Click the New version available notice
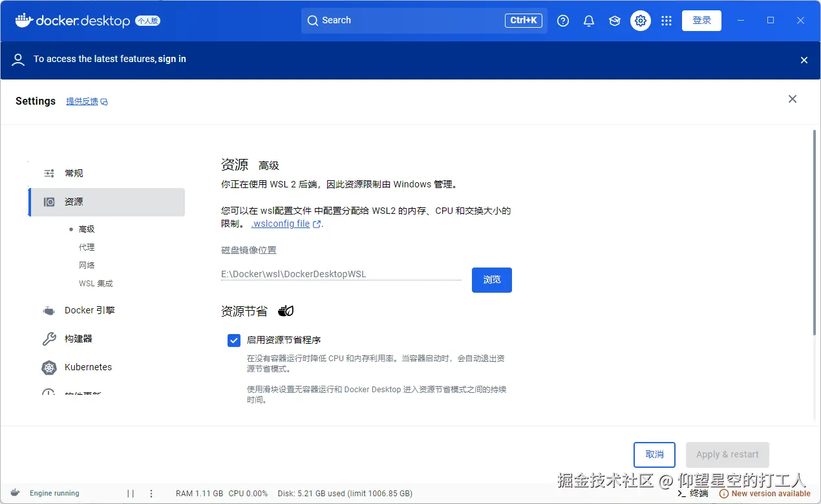Image resolution: width=821 pixels, height=504 pixels. click(771, 494)
